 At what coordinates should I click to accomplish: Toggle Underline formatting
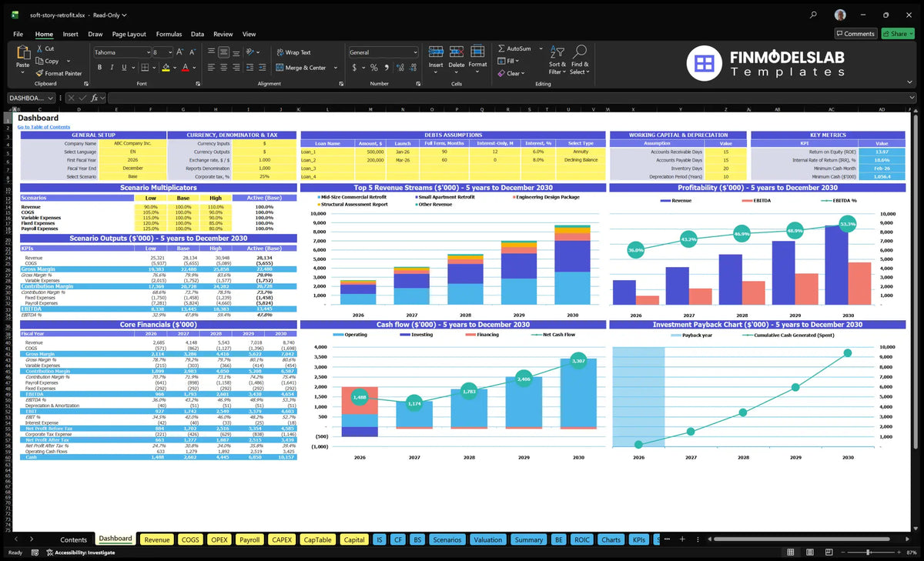pyautogui.click(x=126, y=68)
